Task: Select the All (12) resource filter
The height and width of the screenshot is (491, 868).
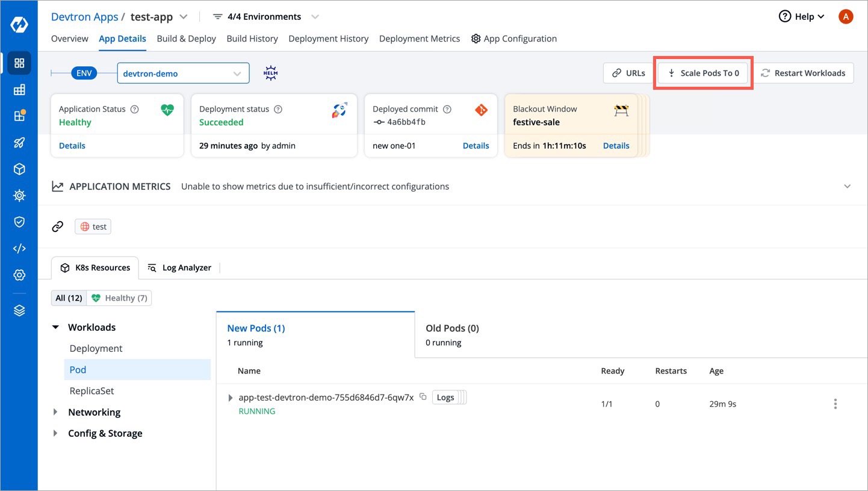Action: [69, 298]
